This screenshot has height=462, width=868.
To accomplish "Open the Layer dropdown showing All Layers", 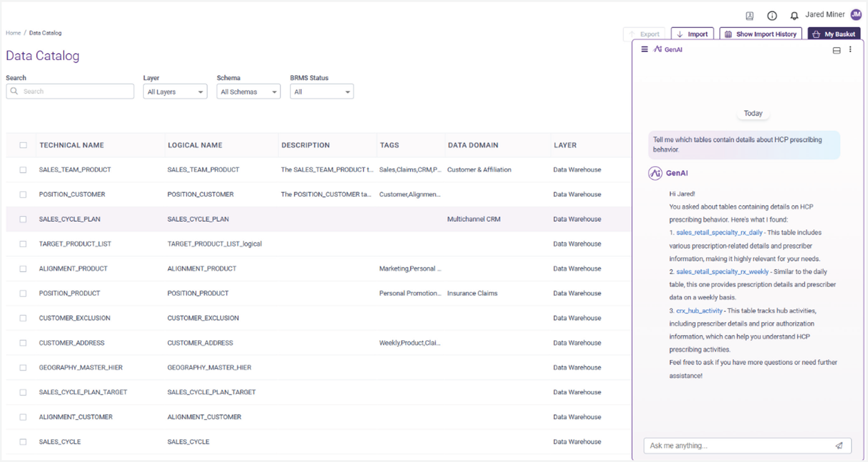I will pyautogui.click(x=175, y=91).
